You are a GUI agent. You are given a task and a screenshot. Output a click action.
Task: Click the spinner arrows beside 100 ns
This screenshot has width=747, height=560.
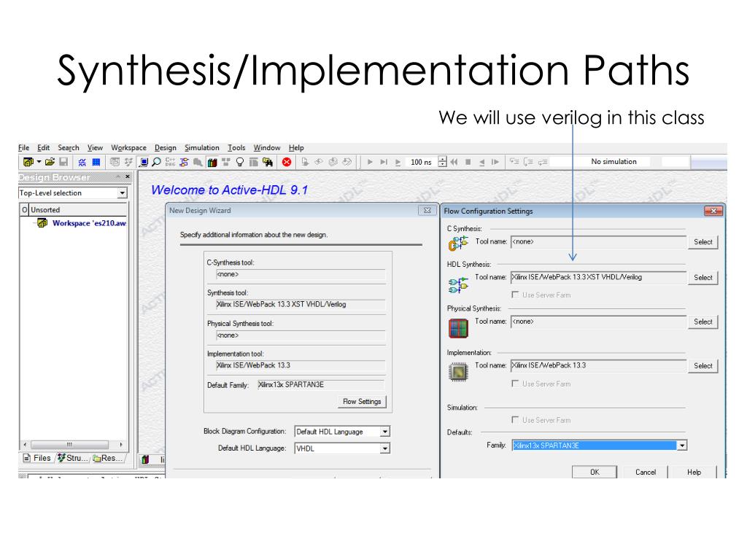point(442,162)
